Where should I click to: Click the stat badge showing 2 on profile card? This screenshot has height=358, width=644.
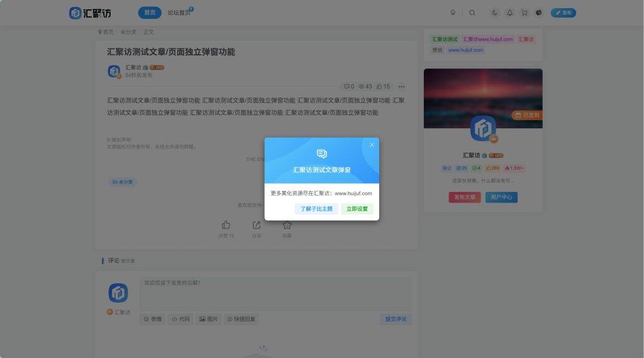(447, 168)
